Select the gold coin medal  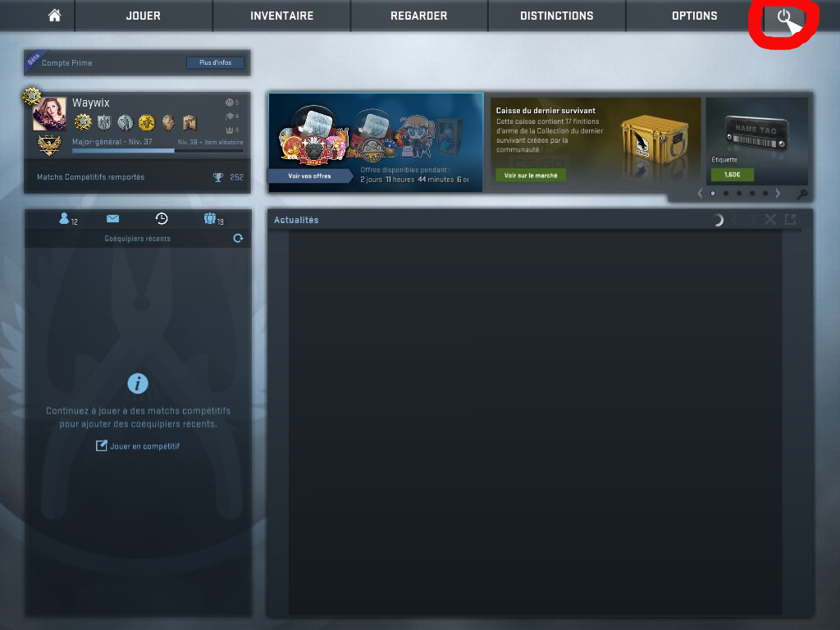coord(146,123)
